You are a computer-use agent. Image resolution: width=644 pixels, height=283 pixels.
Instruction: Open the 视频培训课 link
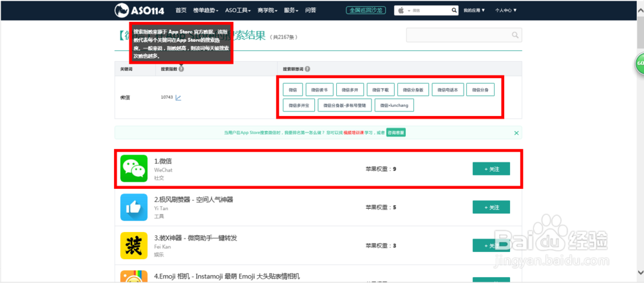pyautogui.click(x=353, y=133)
